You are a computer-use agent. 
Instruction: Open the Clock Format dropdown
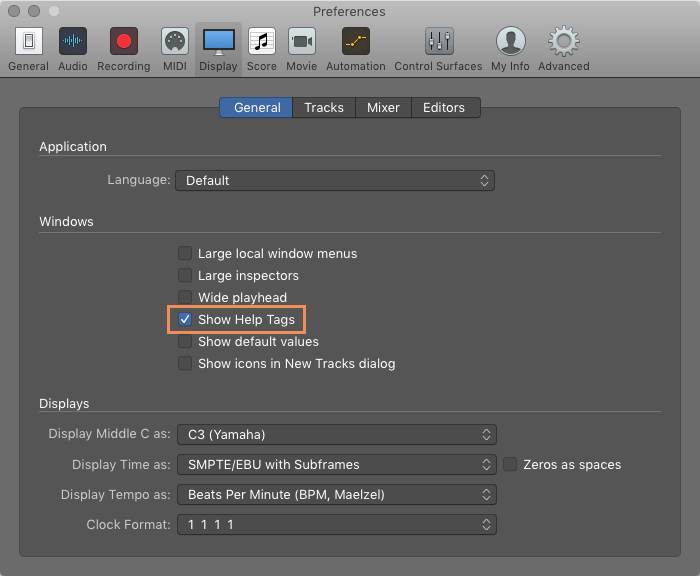(337, 525)
